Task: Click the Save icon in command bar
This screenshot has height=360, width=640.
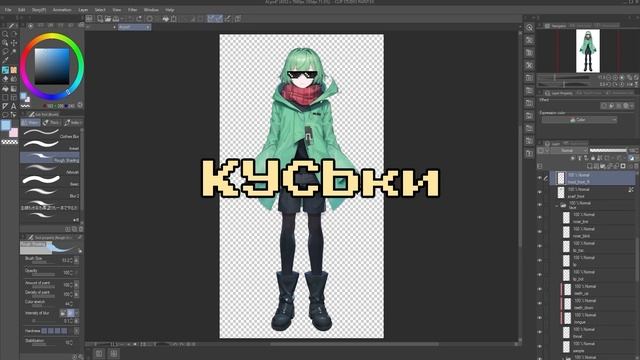Action: tap(116, 19)
